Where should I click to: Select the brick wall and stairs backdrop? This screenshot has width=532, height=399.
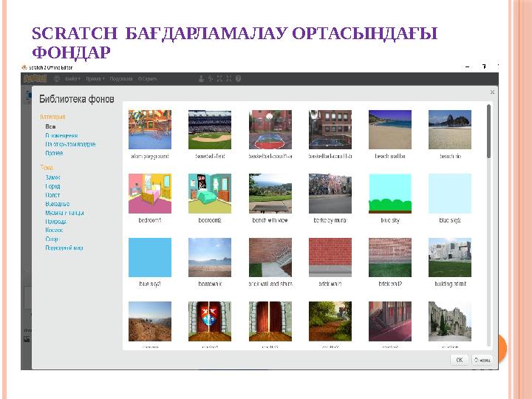point(270,258)
